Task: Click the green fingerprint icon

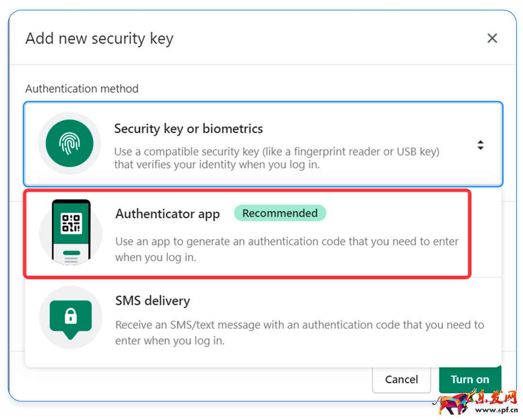Action: coord(69,144)
